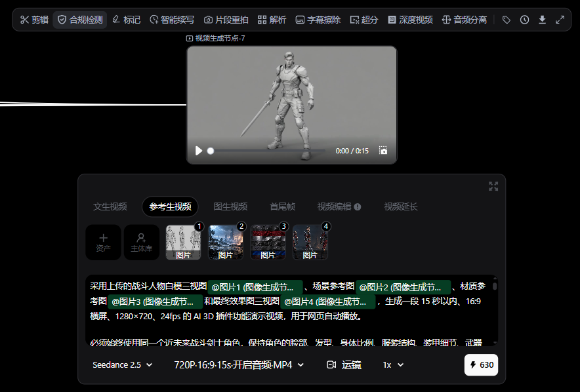Screen dimensions: 580x392
Task: Switch to the 视频延长 tab
Action: tap(401, 206)
